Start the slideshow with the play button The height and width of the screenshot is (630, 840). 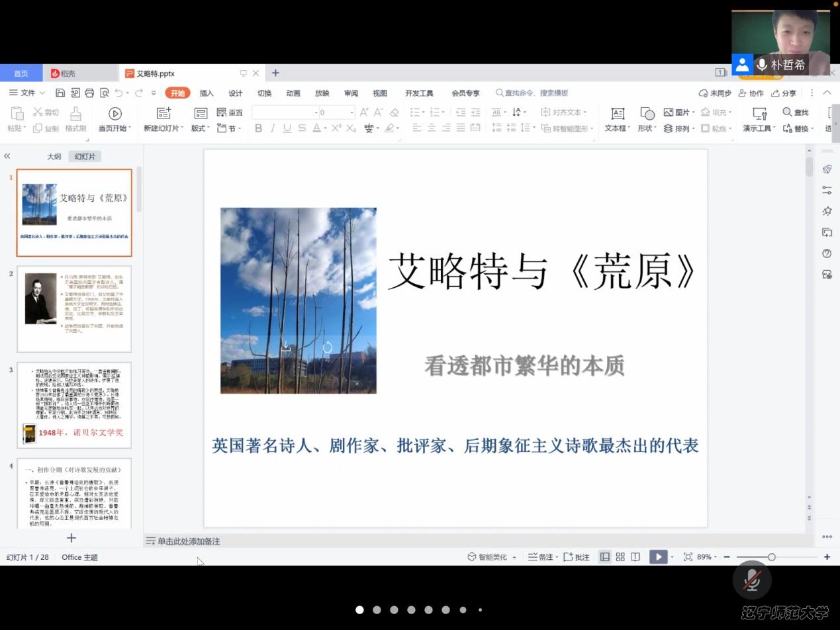pyautogui.click(x=658, y=557)
